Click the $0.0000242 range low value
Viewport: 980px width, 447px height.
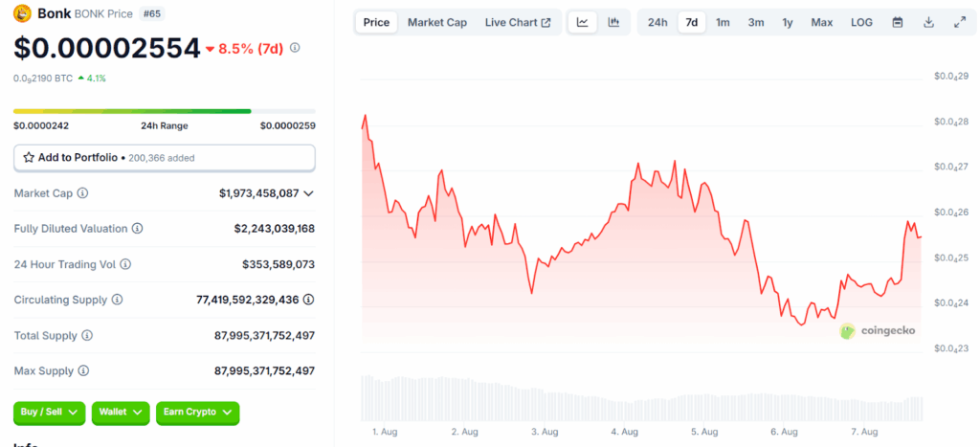pyautogui.click(x=41, y=125)
